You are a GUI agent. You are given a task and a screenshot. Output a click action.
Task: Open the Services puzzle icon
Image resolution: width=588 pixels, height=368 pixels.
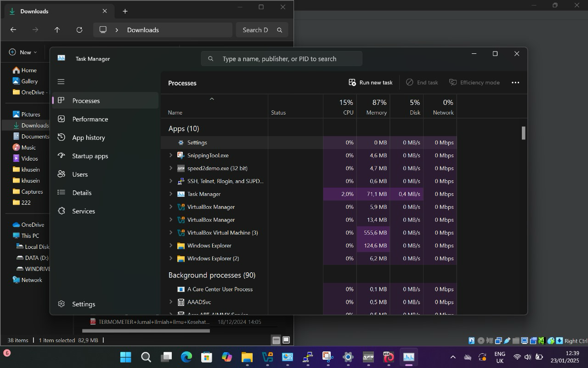[62, 211]
